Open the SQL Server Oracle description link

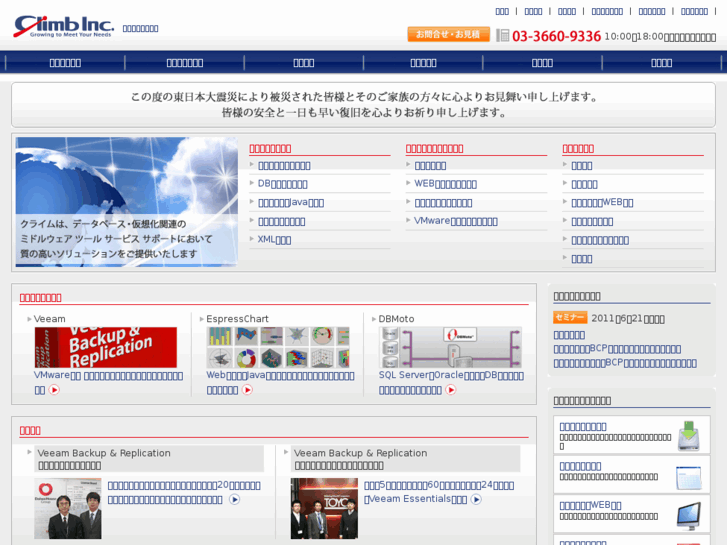(x=451, y=382)
